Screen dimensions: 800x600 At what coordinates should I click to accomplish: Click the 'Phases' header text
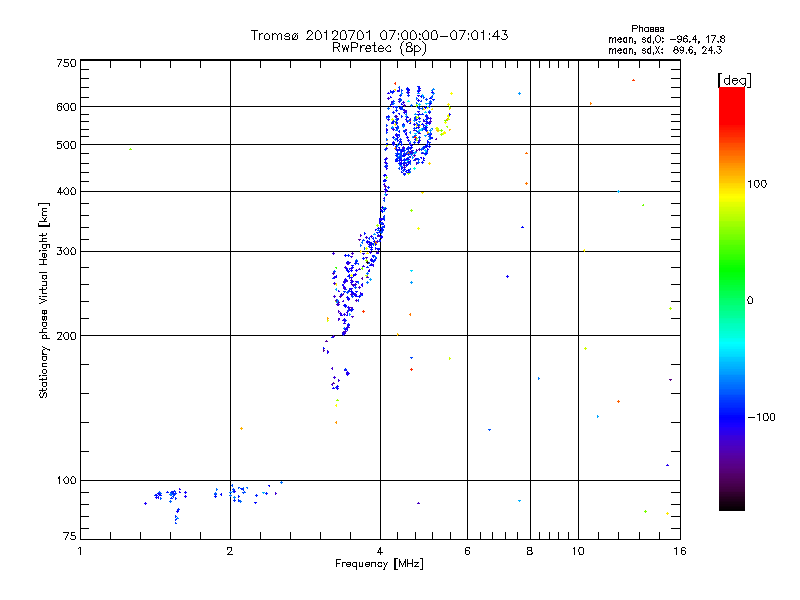tap(647, 29)
